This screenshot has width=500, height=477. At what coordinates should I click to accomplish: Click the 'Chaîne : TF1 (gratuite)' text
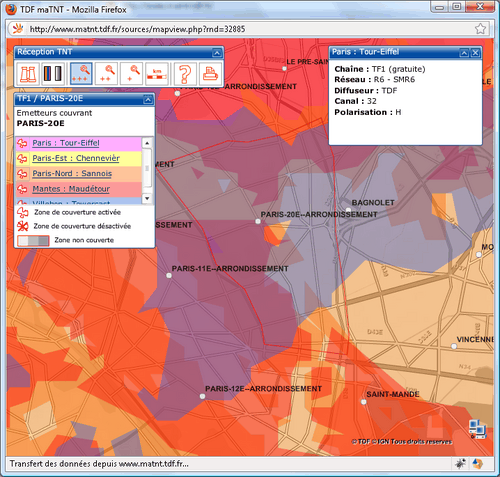[x=380, y=69]
